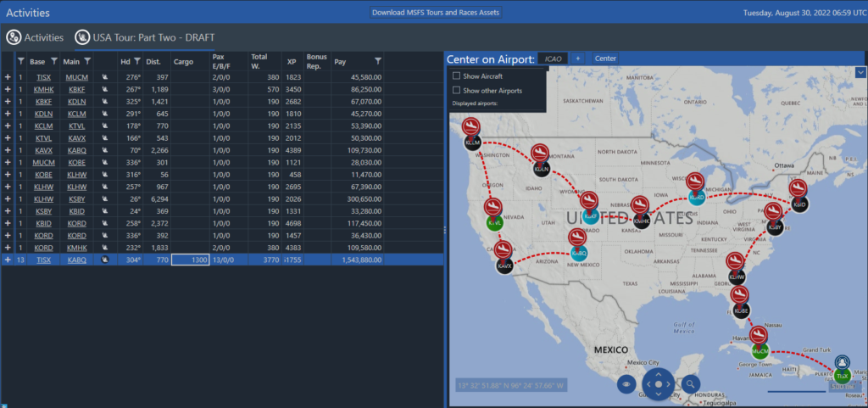Click the KTVL green airport marker

[x=494, y=222]
